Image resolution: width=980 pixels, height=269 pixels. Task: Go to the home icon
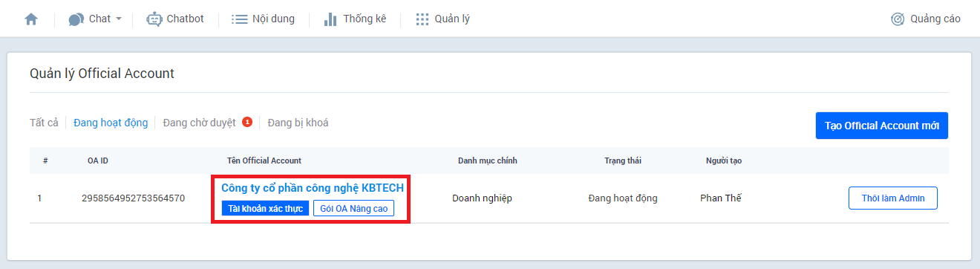pos(31,19)
